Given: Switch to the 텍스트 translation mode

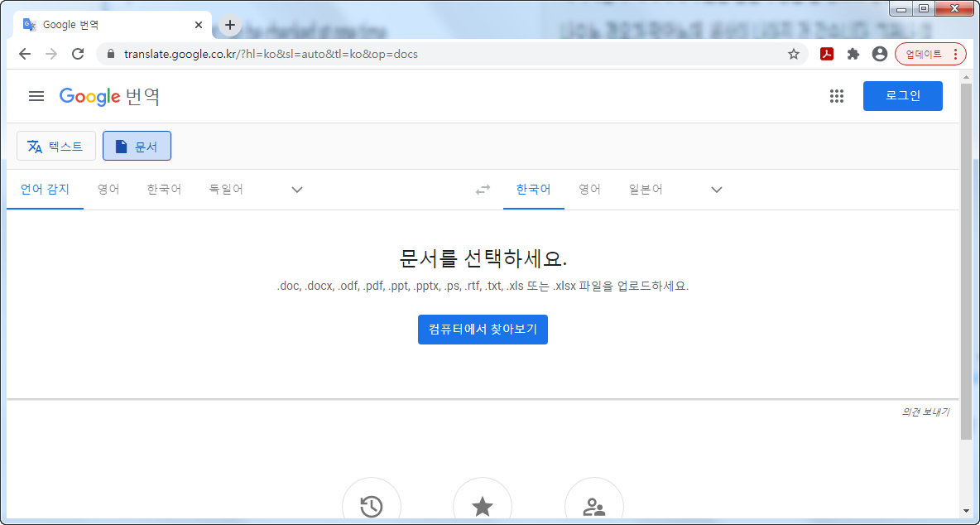Looking at the screenshot, I should click(56, 147).
